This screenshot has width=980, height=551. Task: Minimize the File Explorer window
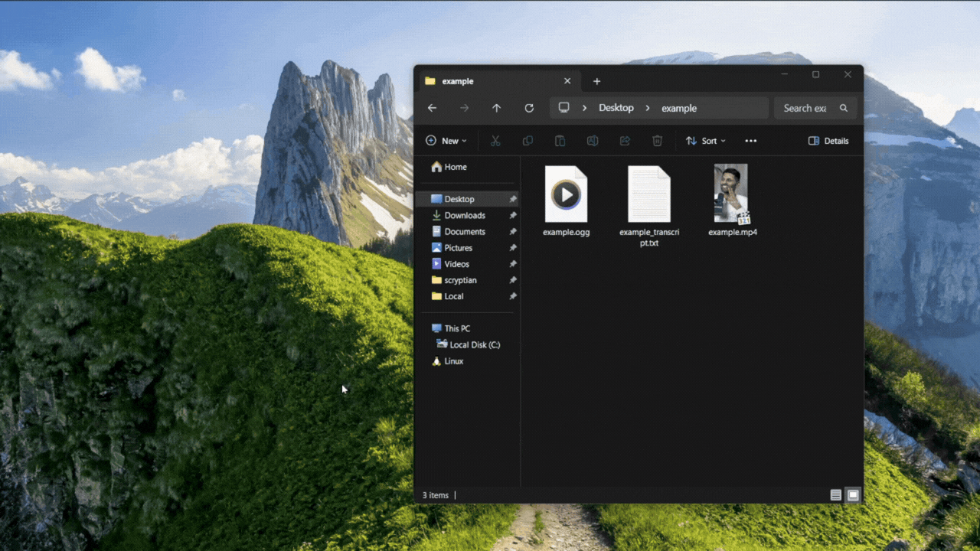pos(785,74)
